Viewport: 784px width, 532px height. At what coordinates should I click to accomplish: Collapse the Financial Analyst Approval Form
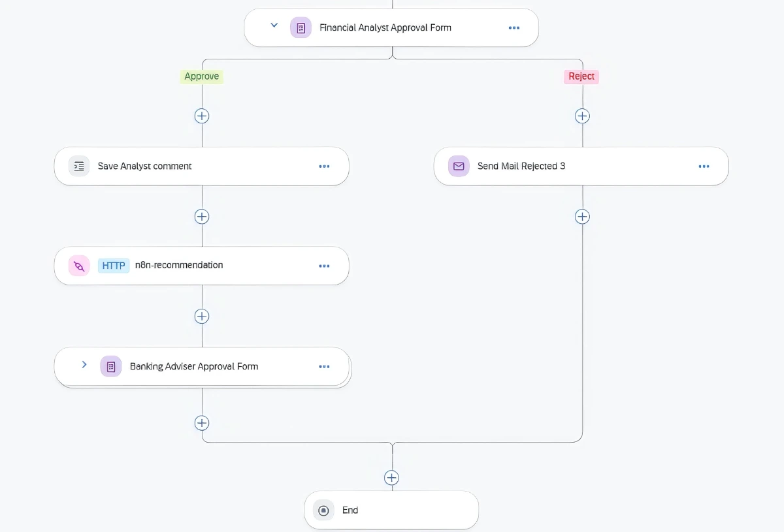point(274,25)
